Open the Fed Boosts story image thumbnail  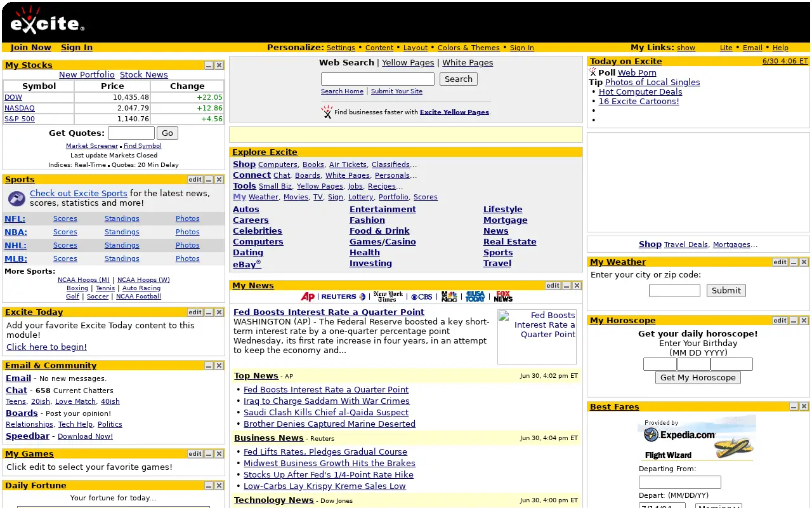[x=537, y=337]
